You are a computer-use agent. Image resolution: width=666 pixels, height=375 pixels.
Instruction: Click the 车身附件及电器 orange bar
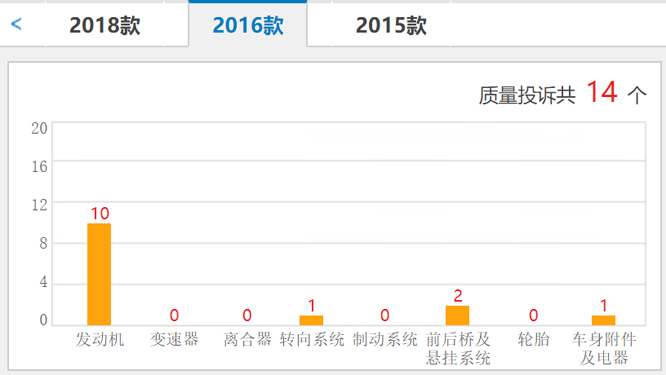[604, 320]
